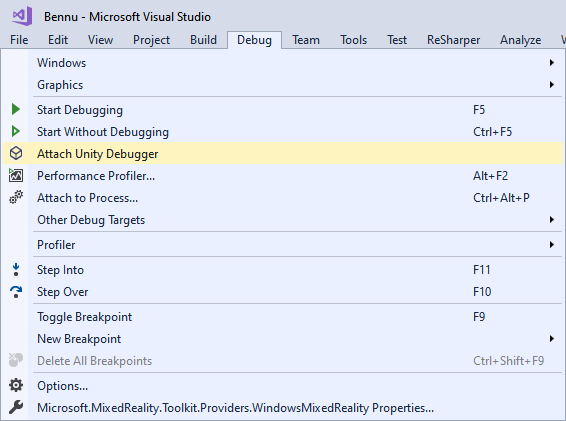
Task: Click the Step Into arrow icon
Action: pyautogui.click(x=16, y=269)
